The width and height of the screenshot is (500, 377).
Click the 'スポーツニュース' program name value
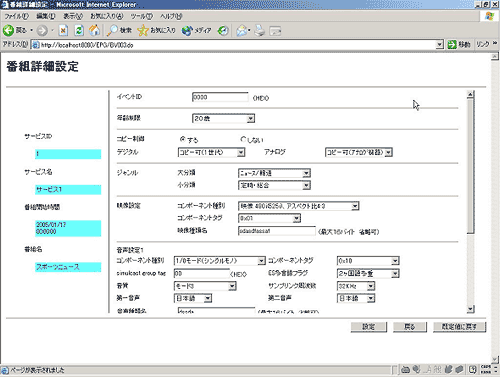pos(68,267)
